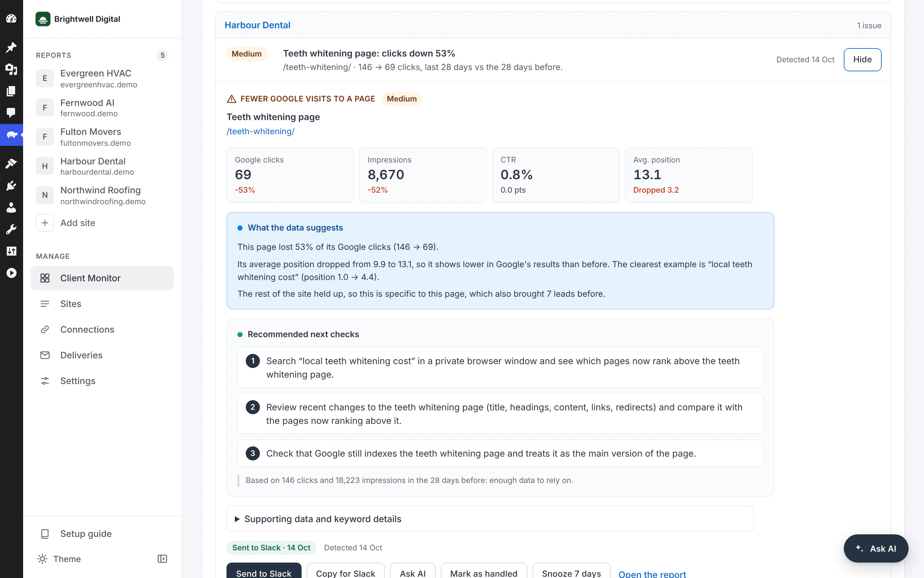Click Add site
Viewport: 924px width, 578px height.
[x=102, y=223]
